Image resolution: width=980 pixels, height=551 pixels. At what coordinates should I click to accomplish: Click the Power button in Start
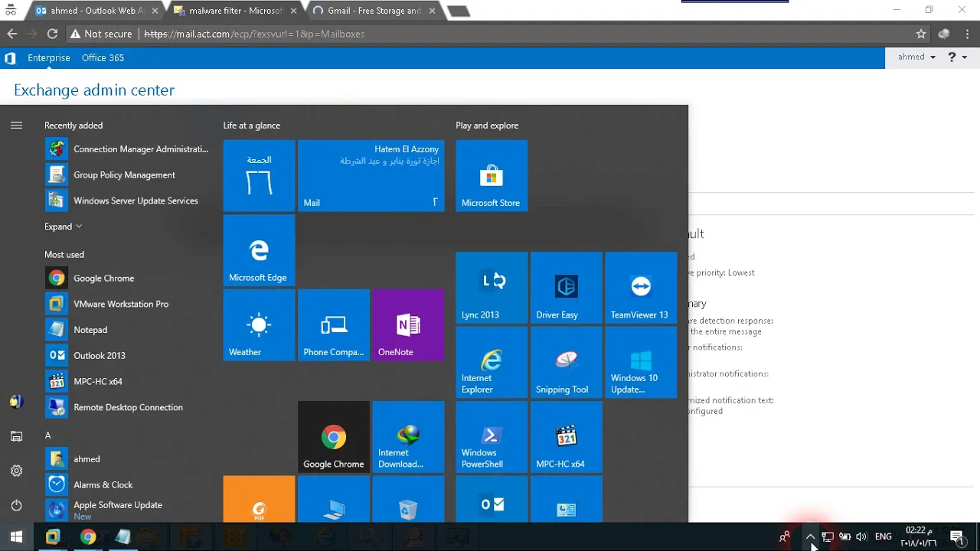point(16,505)
